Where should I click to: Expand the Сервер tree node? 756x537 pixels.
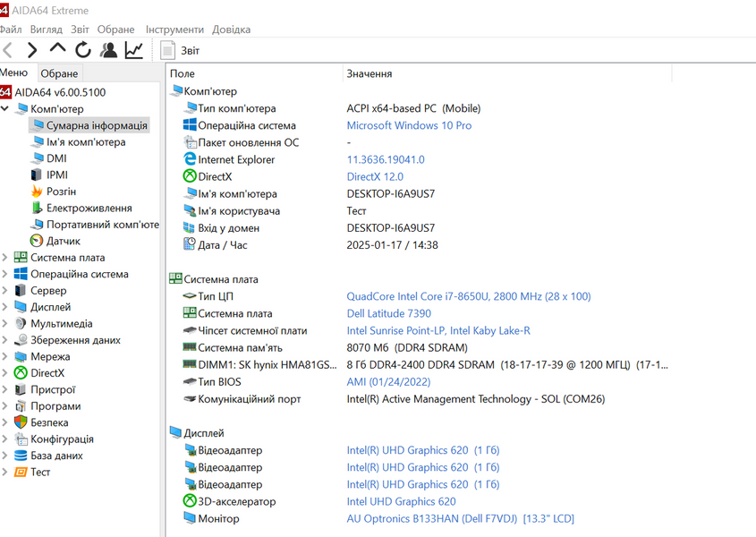pyautogui.click(x=4, y=291)
